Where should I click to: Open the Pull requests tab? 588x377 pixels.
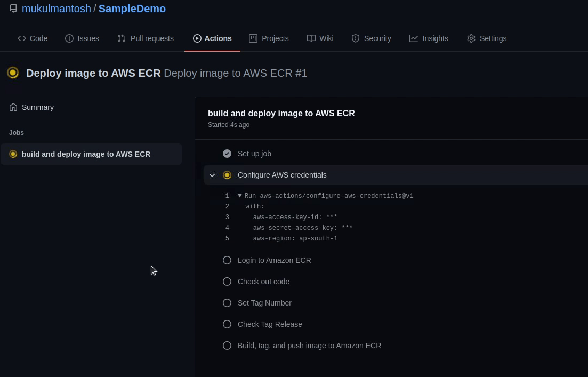tap(151, 38)
